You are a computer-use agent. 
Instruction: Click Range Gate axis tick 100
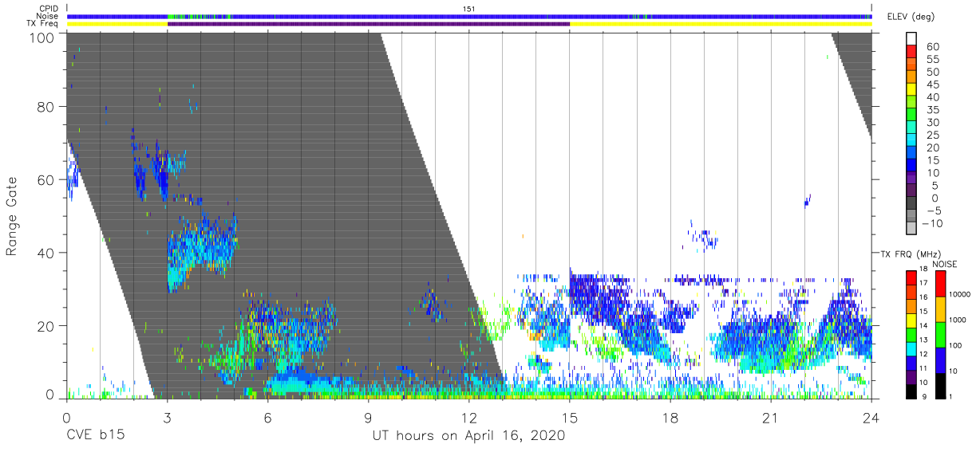(41, 37)
